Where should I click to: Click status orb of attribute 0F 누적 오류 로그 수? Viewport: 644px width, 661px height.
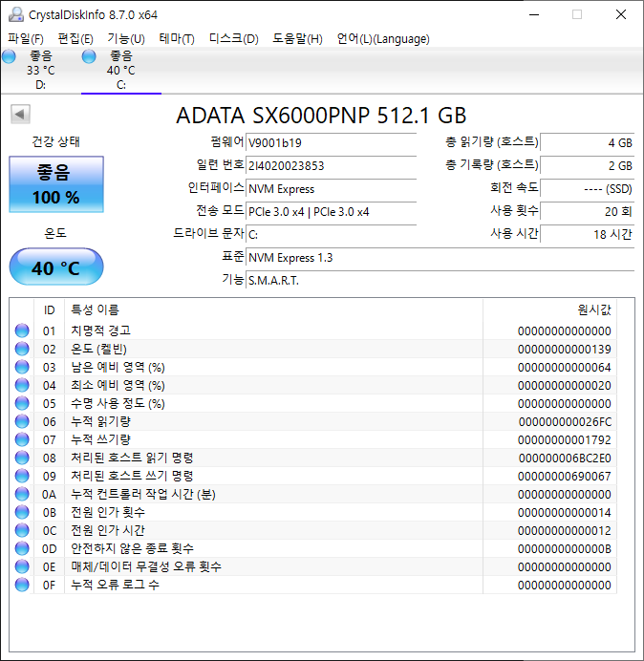22,585
